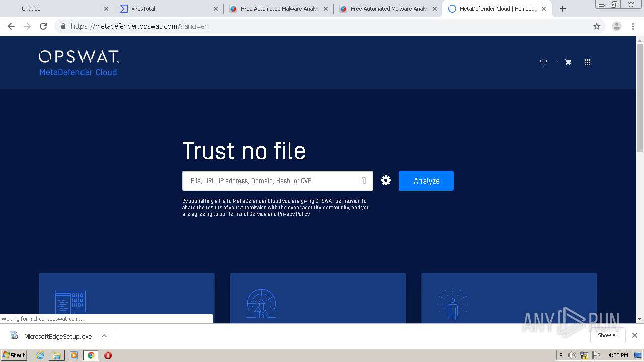This screenshot has width=644, height=362.
Task: Click the Analyze button
Action: pos(426,180)
